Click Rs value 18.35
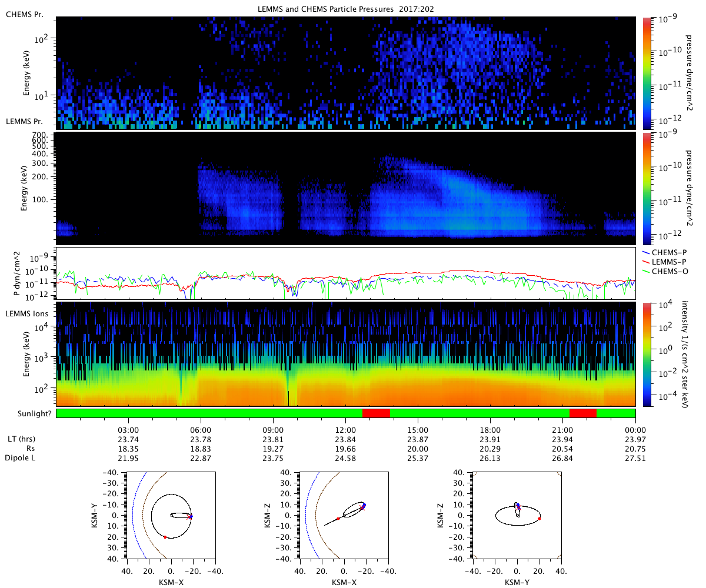This screenshot has height=588, width=706. (x=128, y=449)
